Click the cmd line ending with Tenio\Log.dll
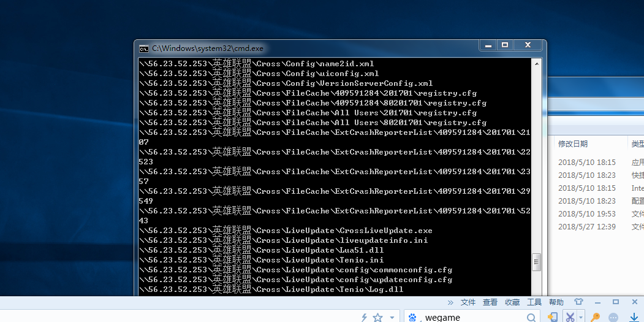This screenshot has width=644, height=322. [271, 290]
